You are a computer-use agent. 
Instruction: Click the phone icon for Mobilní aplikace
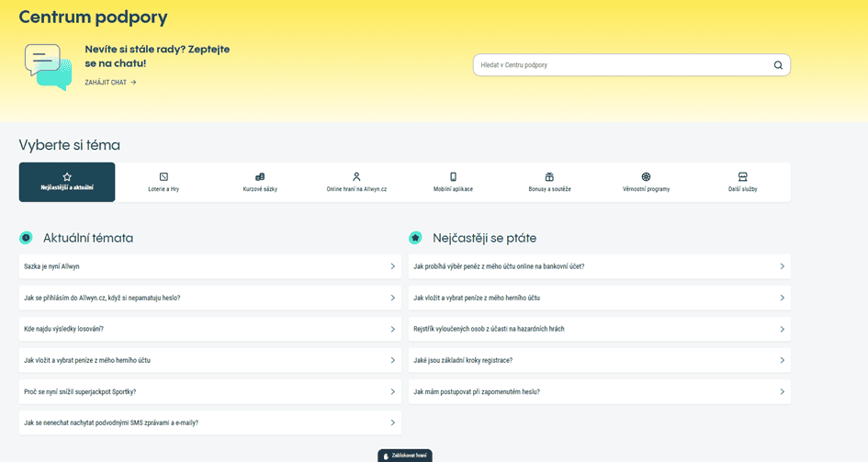click(453, 177)
